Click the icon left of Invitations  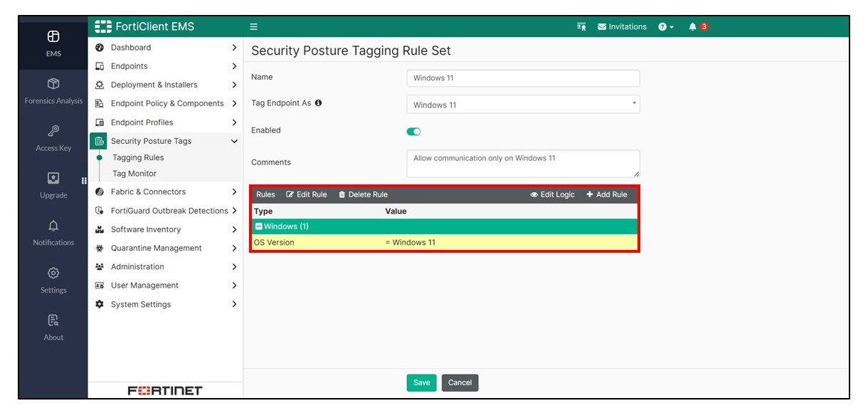(582, 27)
